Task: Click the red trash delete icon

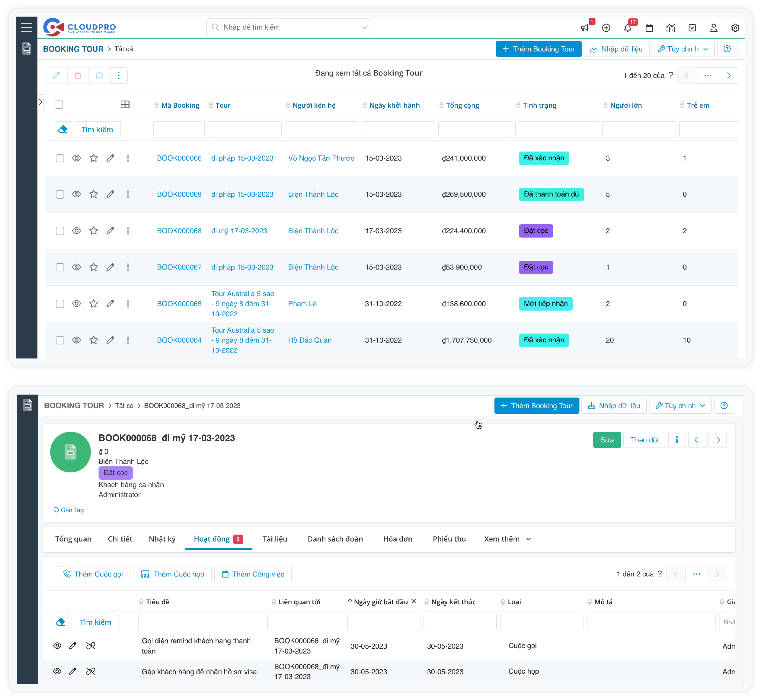Action: [78, 75]
